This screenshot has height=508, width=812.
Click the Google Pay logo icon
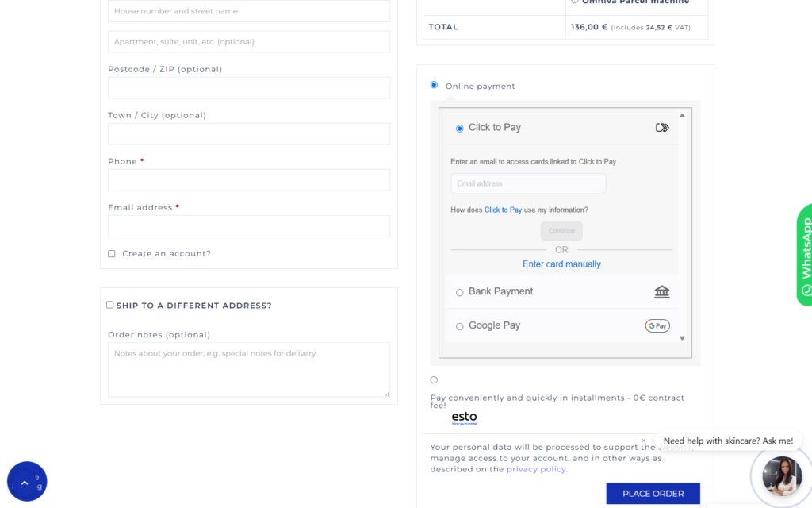pyautogui.click(x=657, y=325)
